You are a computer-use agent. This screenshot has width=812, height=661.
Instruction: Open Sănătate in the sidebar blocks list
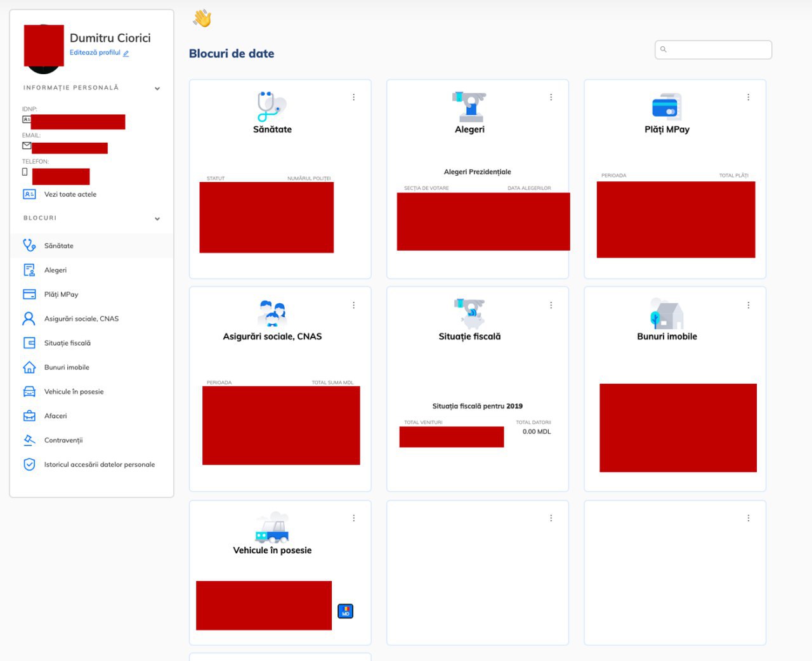[x=91, y=245]
